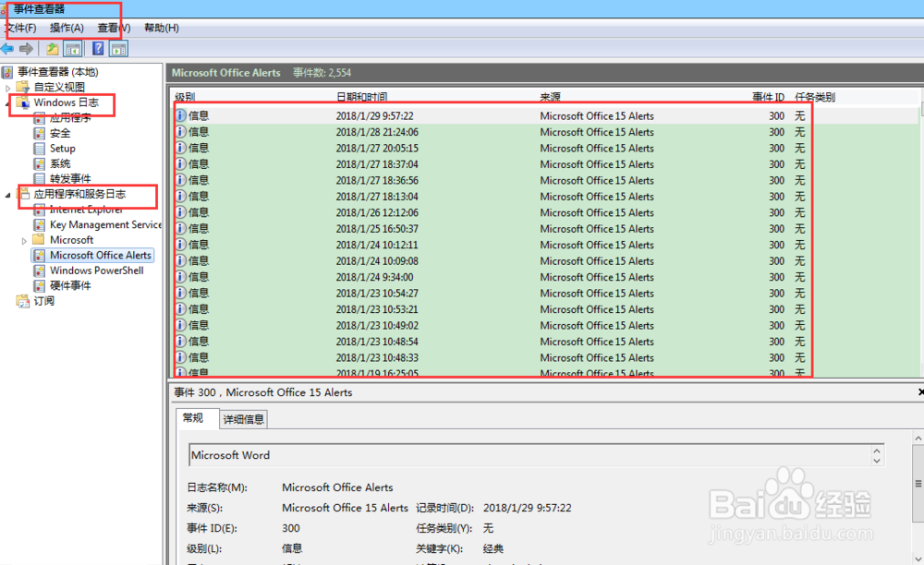The image size is (924, 565).
Task: Select the event dated 2018/1/23 10:54:27
Action: click(546, 293)
